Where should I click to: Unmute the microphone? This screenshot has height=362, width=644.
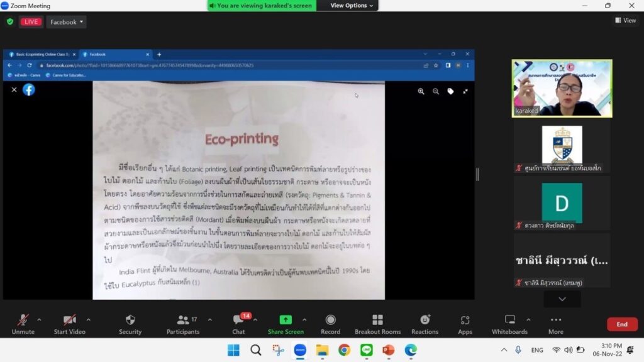(x=23, y=324)
